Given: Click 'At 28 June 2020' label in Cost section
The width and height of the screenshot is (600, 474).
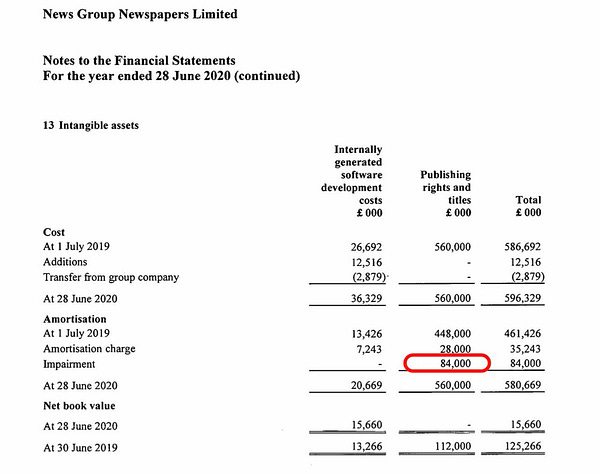Looking at the screenshot, I should 80,299.
